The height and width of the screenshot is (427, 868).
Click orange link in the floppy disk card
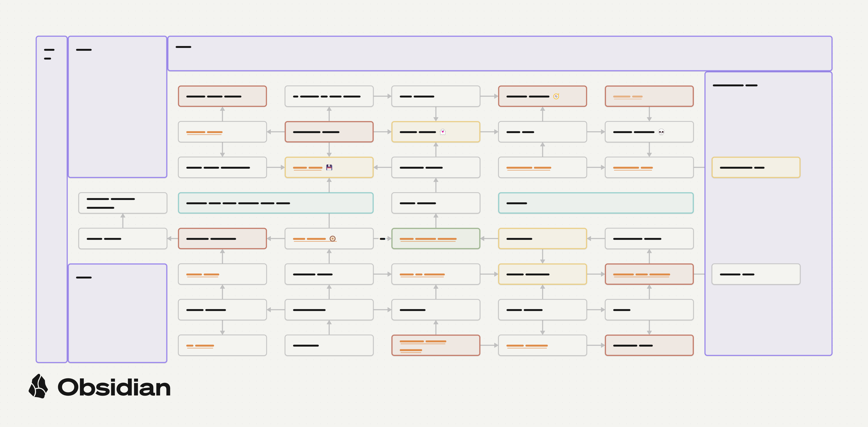coord(307,168)
